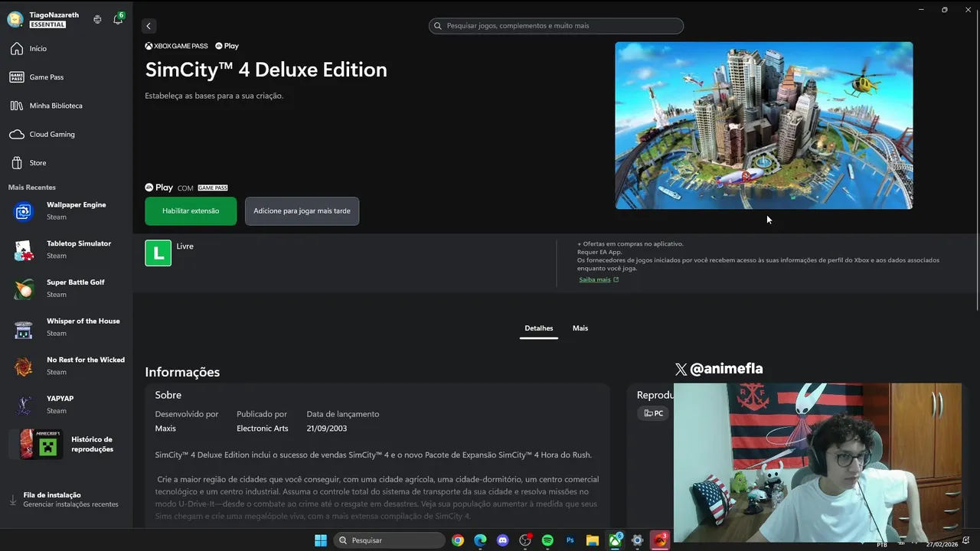Click the No Rest for the Wicked icon

pyautogui.click(x=24, y=367)
